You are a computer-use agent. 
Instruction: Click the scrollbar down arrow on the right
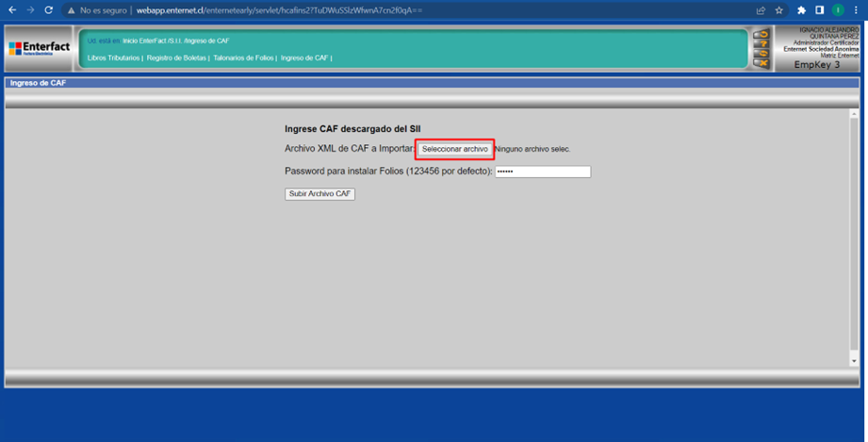click(x=854, y=361)
